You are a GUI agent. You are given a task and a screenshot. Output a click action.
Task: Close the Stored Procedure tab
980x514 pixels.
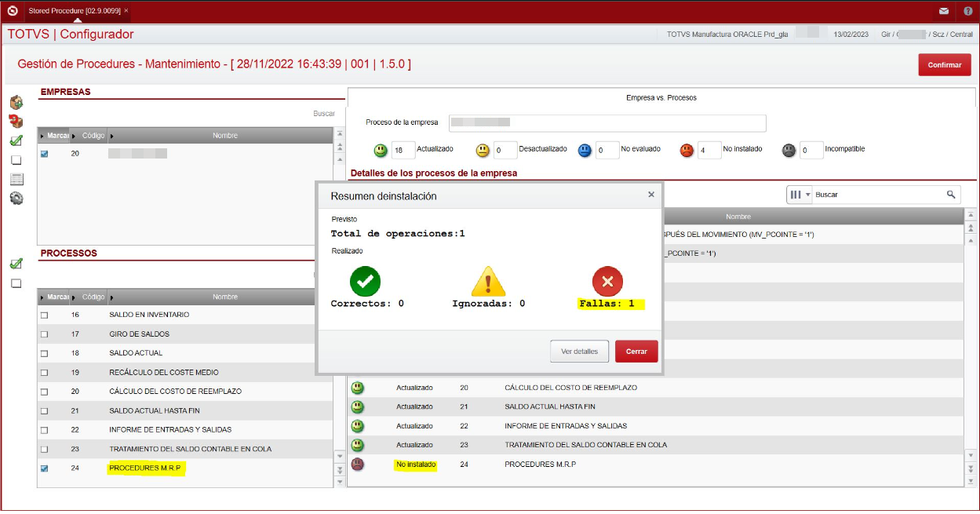126,11
